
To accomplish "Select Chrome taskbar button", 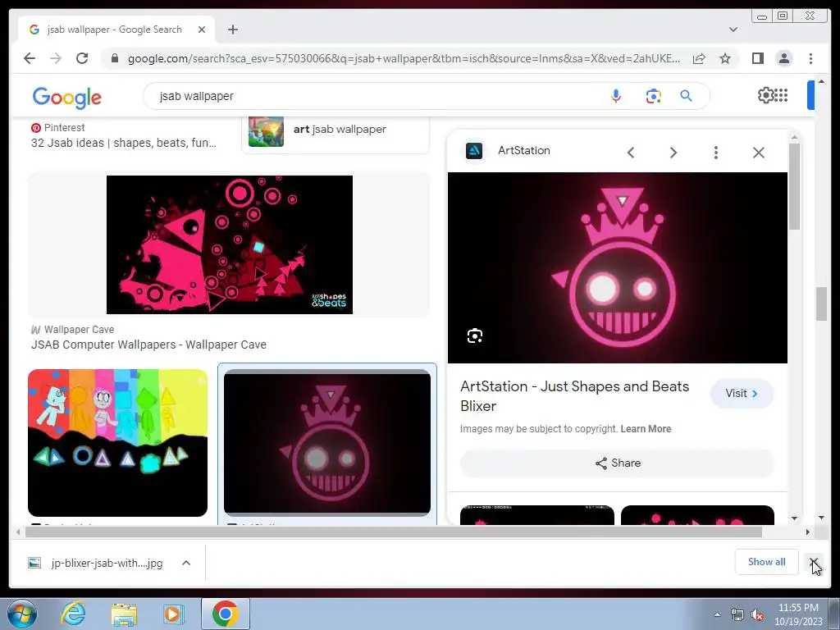I will tap(226, 614).
